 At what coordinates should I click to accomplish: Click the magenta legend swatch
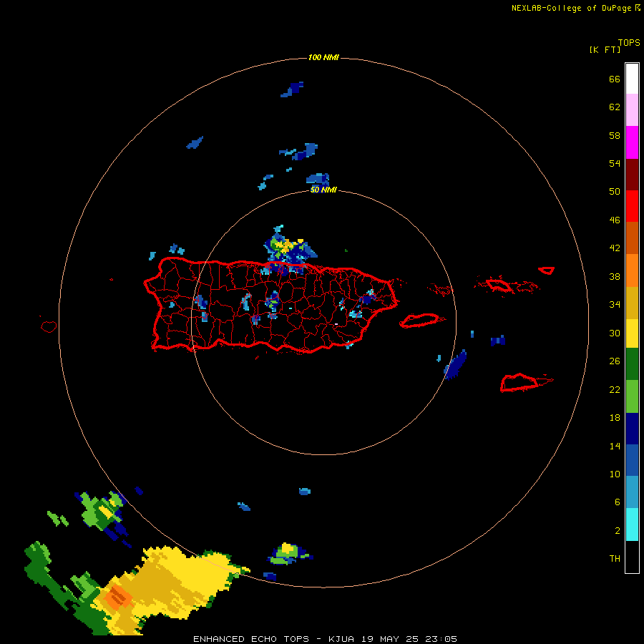click(x=632, y=142)
